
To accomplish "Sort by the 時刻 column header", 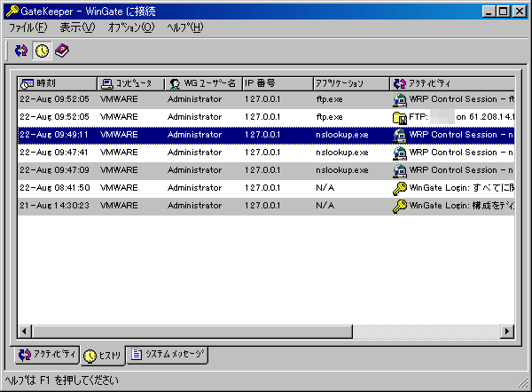I will click(57, 83).
